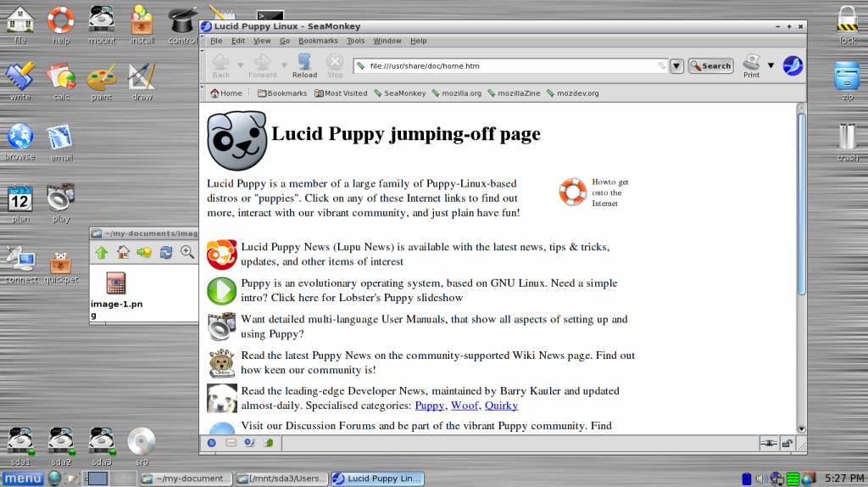The image size is (868, 487).
Task: Click the page vertical scrollbar thumb
Action: coord(802,204)
